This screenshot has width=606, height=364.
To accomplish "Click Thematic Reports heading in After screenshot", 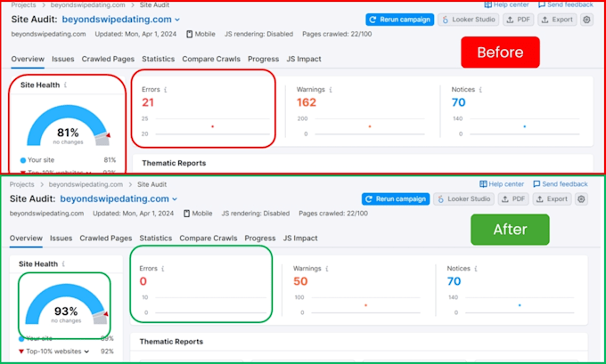I will point(171,342).
